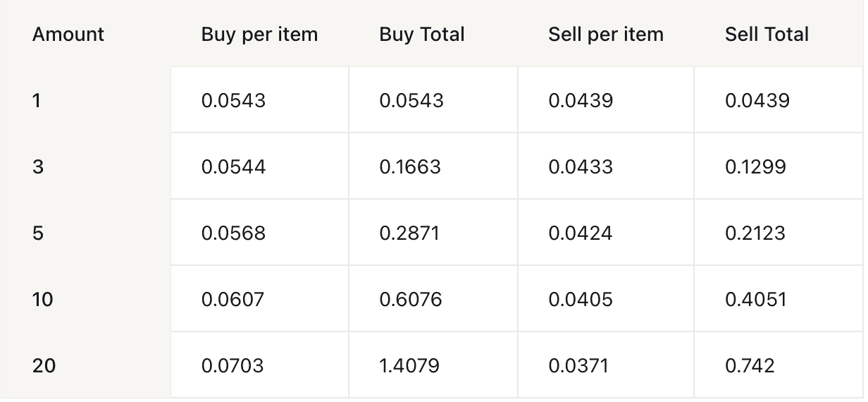The height and width of the screenshot is (402, 868).
Task: Click the Sell per item header
Action: [x=605, y=34]
